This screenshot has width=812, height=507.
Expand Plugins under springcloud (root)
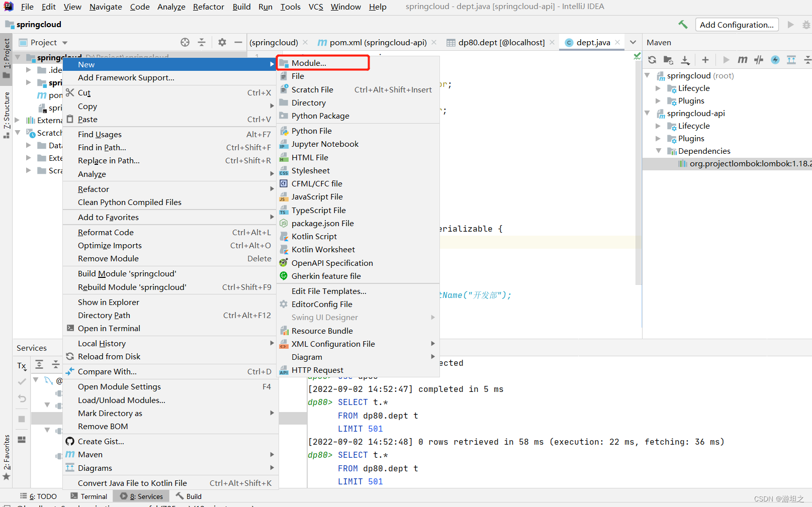pyautogui.click(x=658, y=100)
